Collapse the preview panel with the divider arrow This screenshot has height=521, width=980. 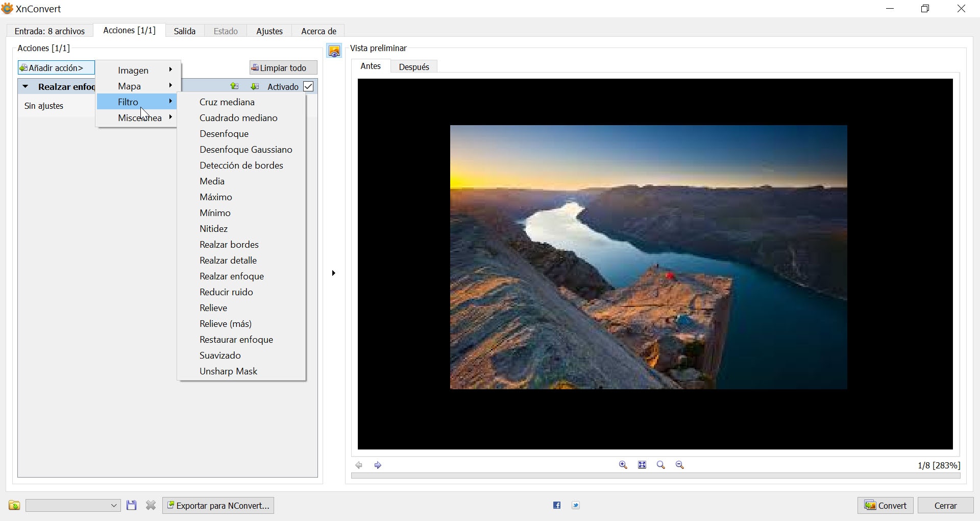click(333, 273)
